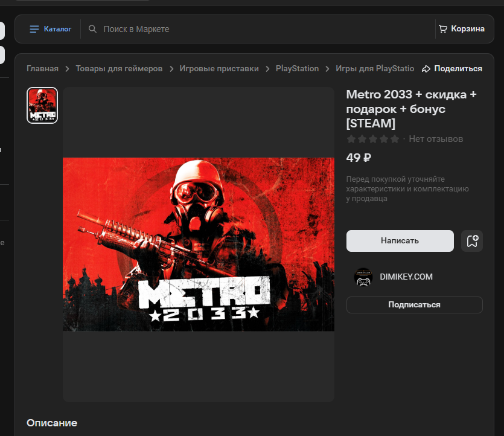This screenshot has width=504, height=436.
Task: Open Игры для PlayStation breadcrumb
Action: tap(375, 68)
